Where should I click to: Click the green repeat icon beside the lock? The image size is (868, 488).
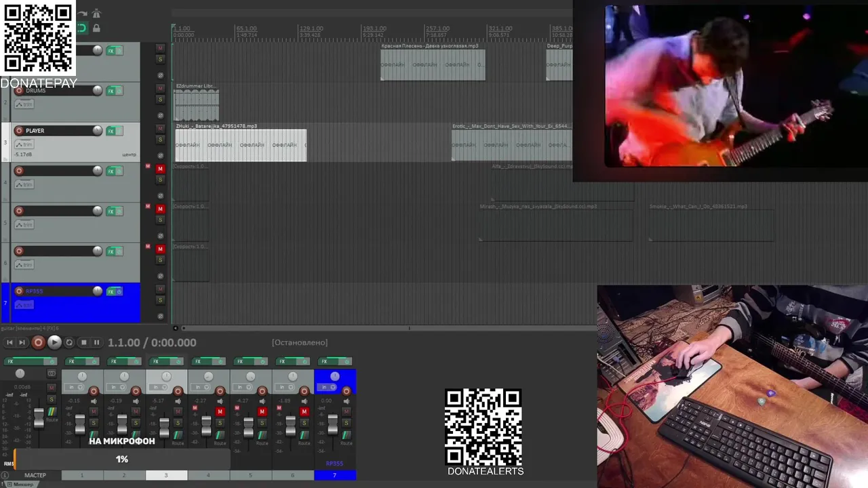pos(82,28)
